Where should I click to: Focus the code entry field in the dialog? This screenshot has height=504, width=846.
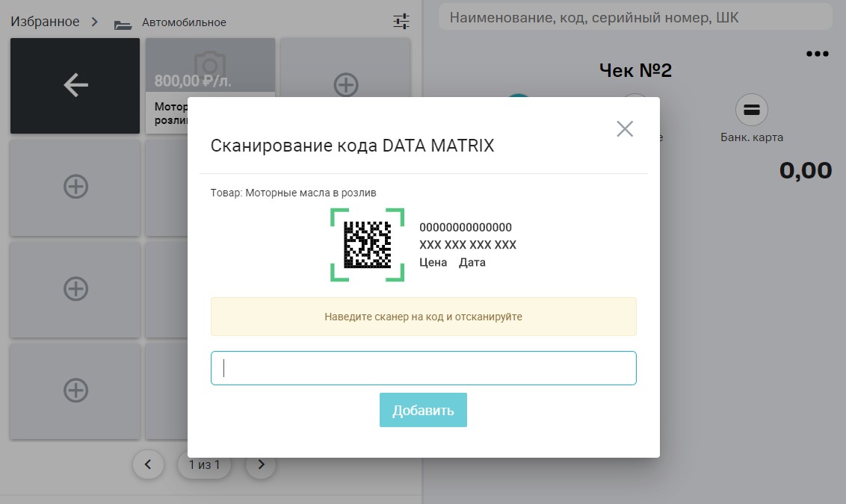pos(423,367)
